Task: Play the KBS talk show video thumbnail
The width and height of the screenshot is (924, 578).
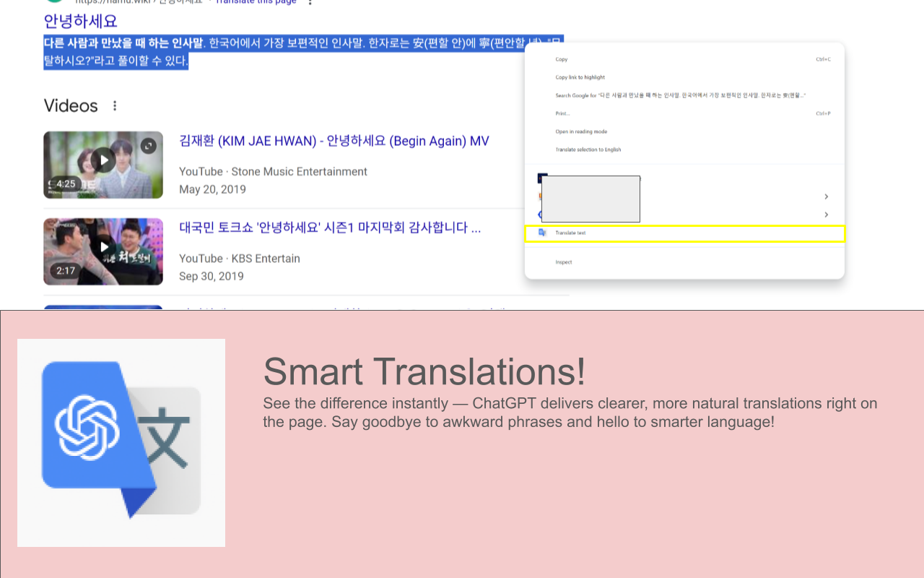Action: pyautogui.click(x=103, y=251)
